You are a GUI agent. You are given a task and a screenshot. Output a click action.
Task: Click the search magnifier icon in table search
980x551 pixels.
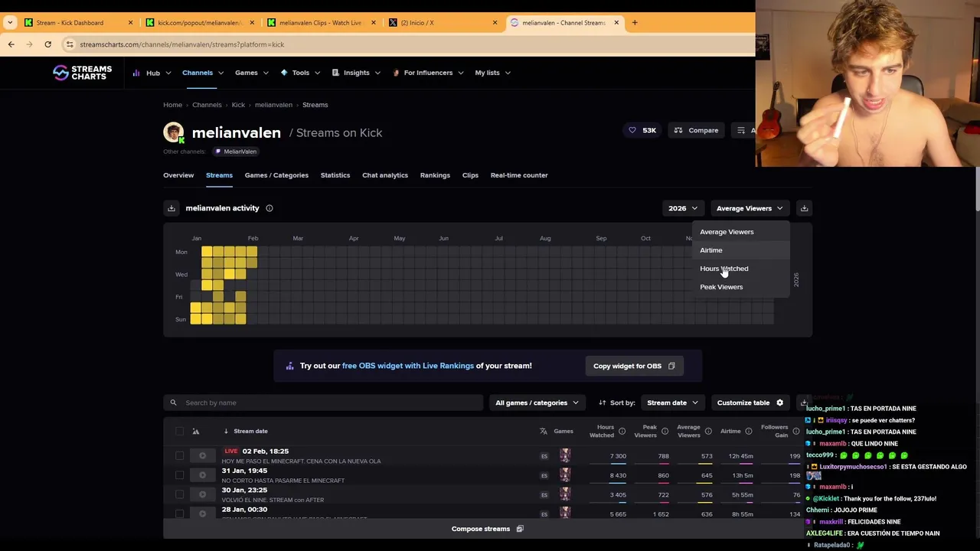(173, 403)
